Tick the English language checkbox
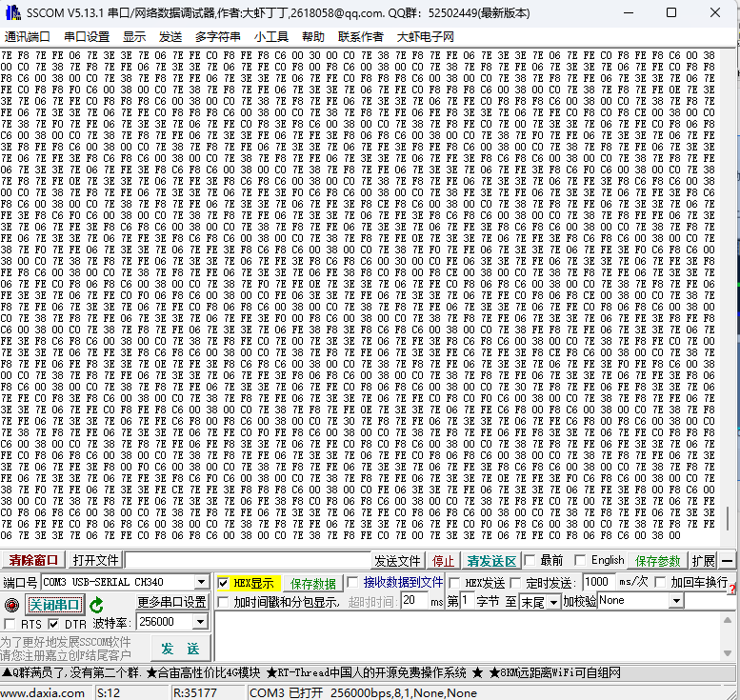This screenshot has width=740, height=700. (580, 561)
